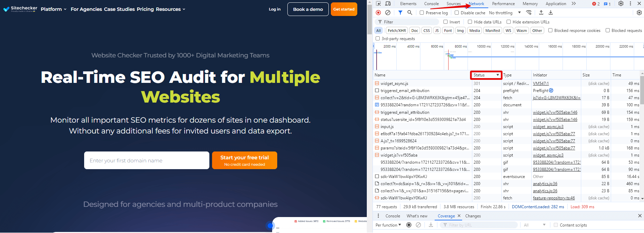This screenshot has width=644, height=233.
Task: Import HAR file upload icon
Action: click(x=541, y=13)
